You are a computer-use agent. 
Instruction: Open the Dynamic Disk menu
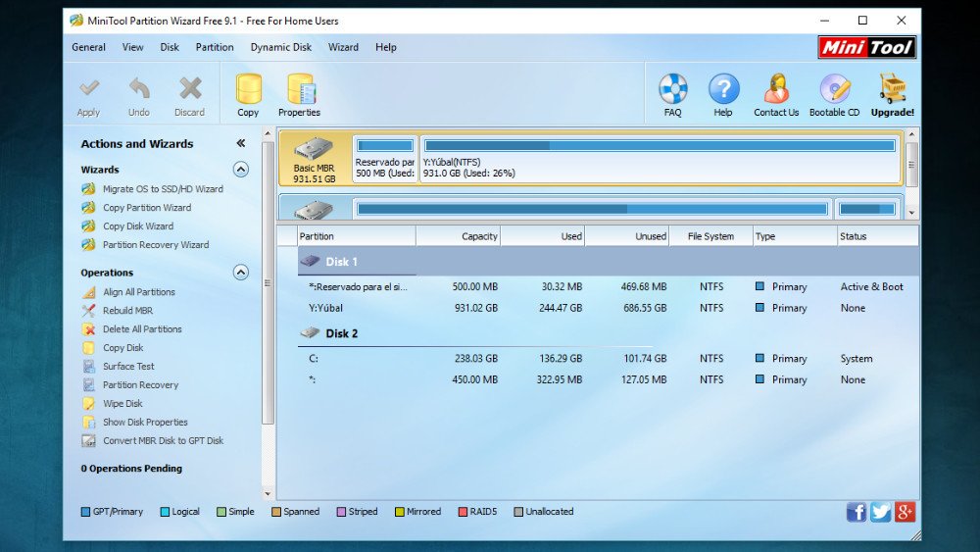(x=280, y=47)
